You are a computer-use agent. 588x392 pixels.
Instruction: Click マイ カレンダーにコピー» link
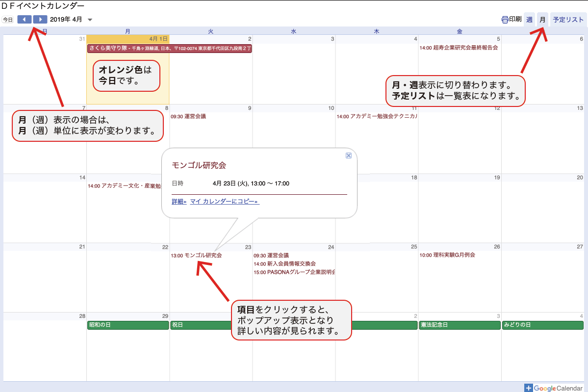click(224, 202)
